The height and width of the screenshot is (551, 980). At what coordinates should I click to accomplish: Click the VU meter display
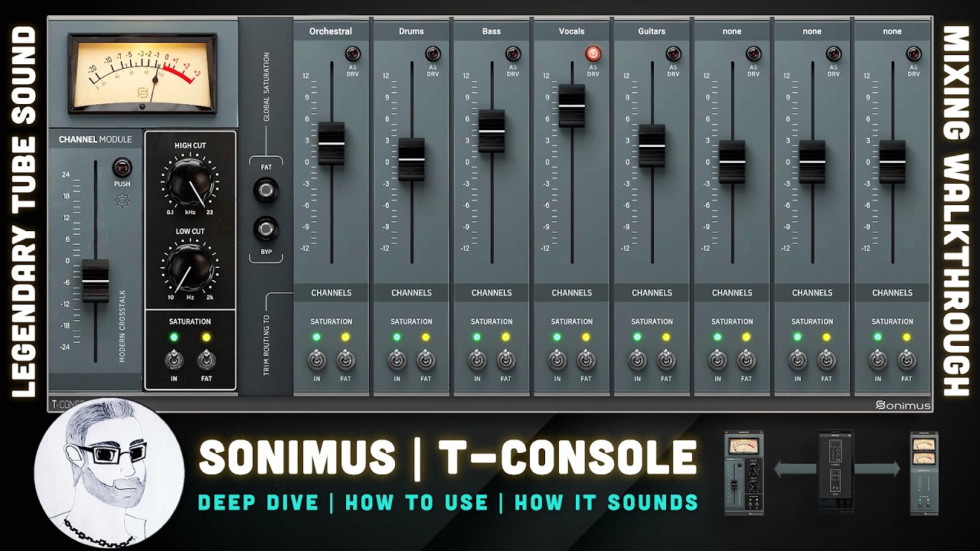tap(142, 73)
